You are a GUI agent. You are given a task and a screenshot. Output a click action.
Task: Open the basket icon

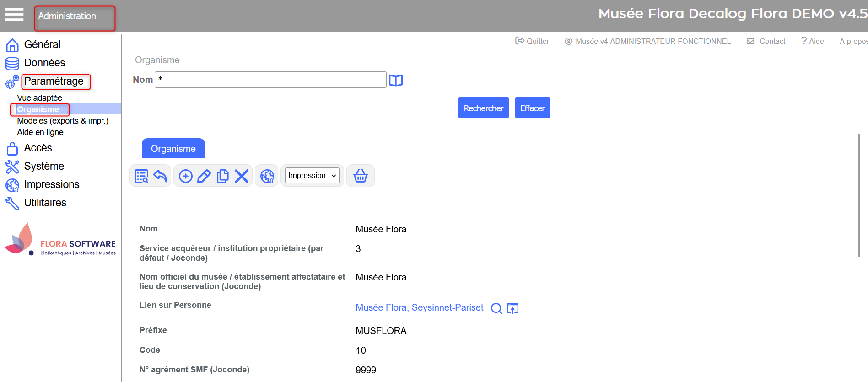(x=361, y=176)
